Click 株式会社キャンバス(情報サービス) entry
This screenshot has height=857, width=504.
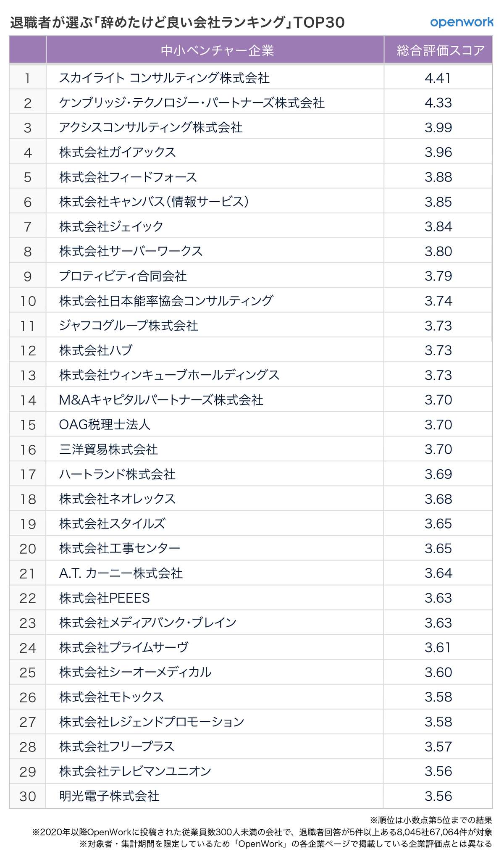[x=154, y=202]
